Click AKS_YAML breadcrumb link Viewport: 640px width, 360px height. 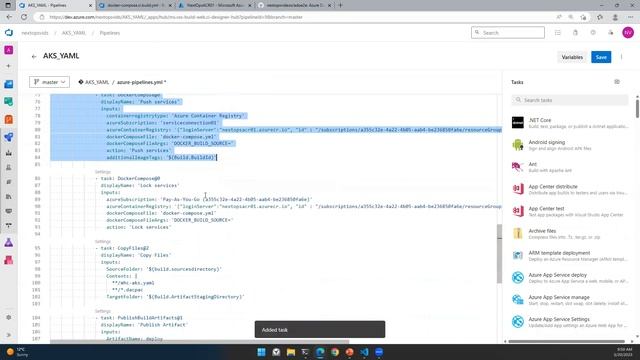pyautogui.click(x=74, y=33)
